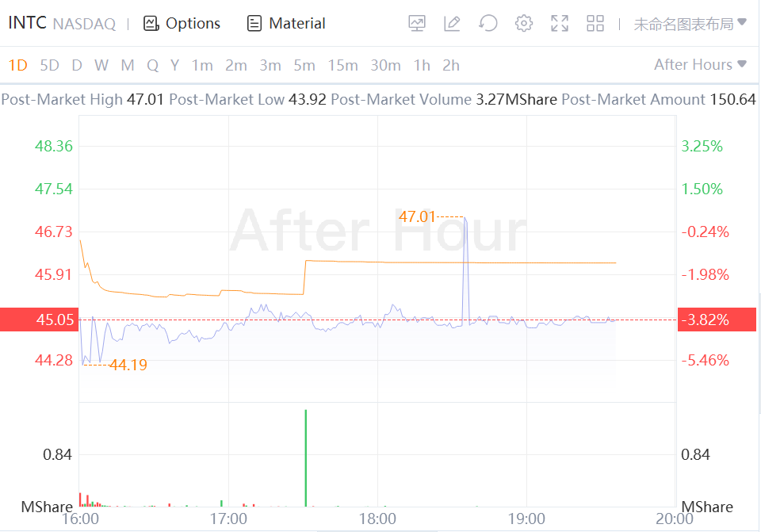Choose the W weekly interval
This screenshot has height=532, width=761.
pyautogui.click(x=101, y=65)
